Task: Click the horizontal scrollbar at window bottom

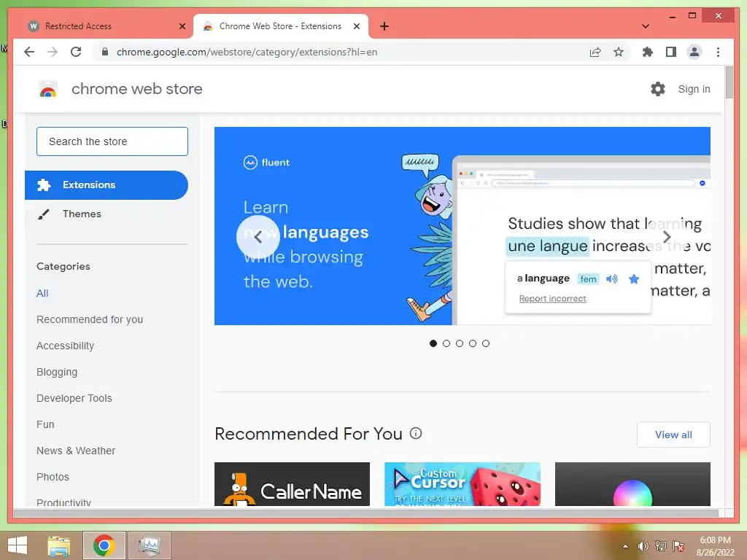Action: tap(366, 513)
